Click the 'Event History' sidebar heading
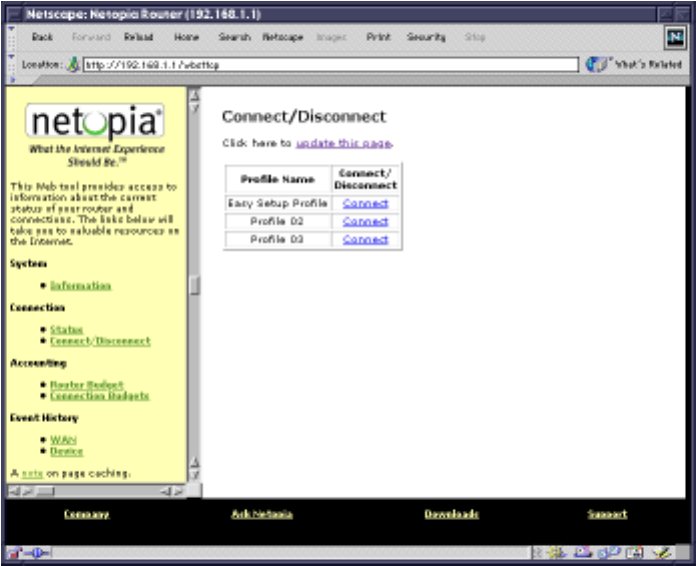This screenshot has height=566, width=696. click(x=44, y=418)
